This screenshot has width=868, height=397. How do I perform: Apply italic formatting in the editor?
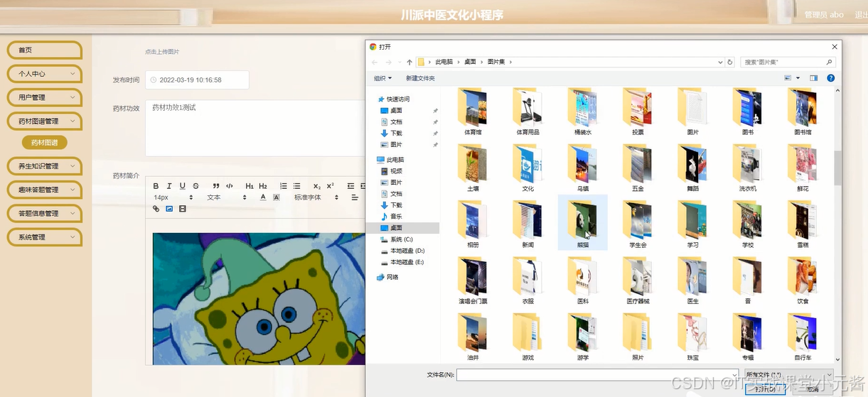[x=169, y=186]
